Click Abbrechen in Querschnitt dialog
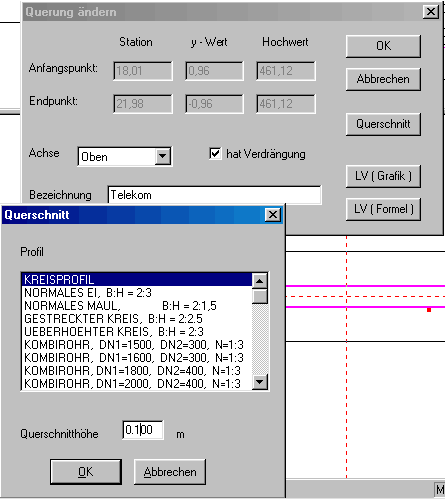 click(x=170, y=472)
